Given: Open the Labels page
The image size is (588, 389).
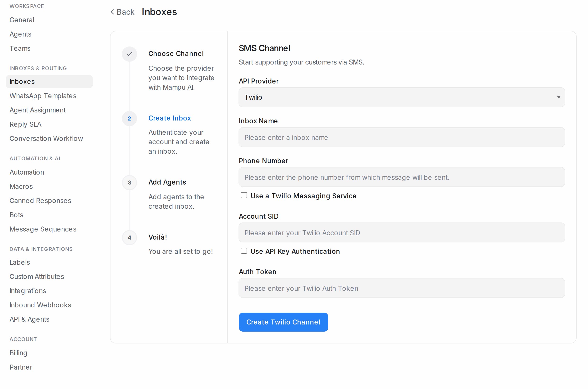Looking at the screenshot, I should [x=20, y=262].
